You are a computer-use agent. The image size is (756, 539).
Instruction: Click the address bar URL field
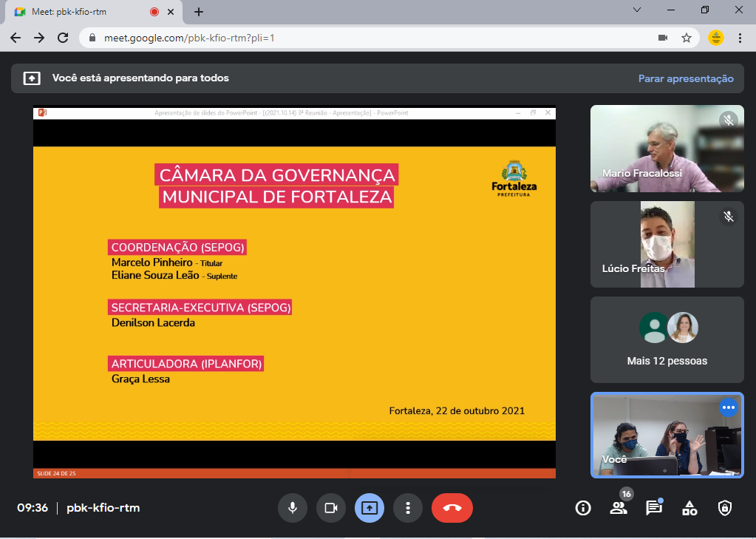click(370, 38)
